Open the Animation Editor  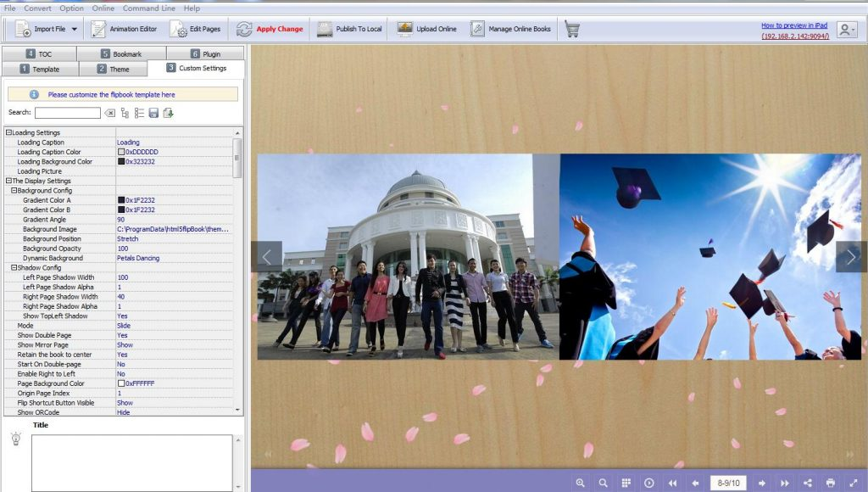tap(124, 29)
